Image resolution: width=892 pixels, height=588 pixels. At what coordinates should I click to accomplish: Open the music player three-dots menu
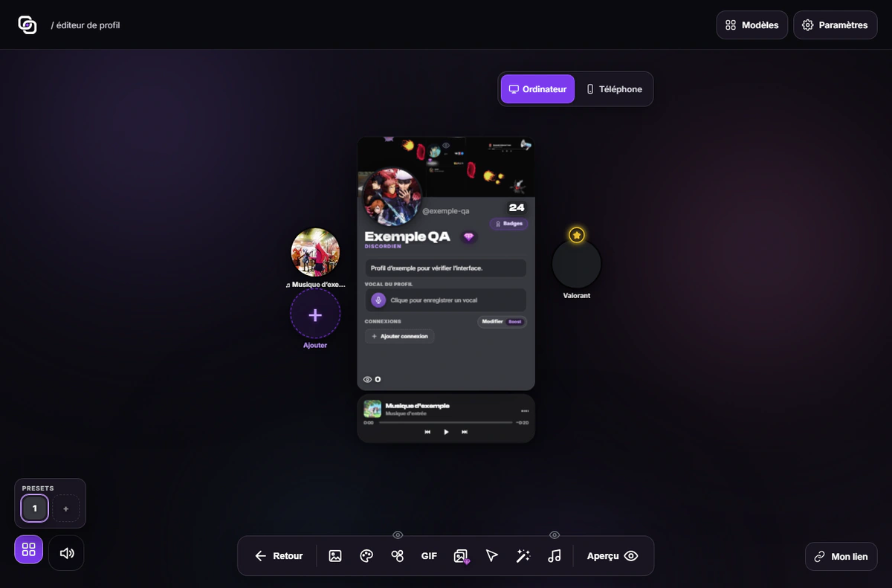525,410
